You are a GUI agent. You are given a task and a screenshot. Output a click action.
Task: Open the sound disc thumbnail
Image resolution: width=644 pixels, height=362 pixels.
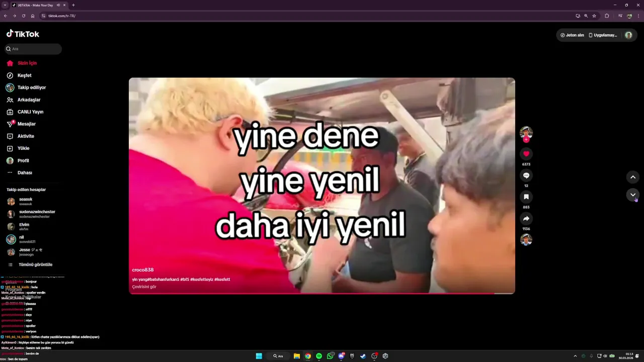click(526, 240)
